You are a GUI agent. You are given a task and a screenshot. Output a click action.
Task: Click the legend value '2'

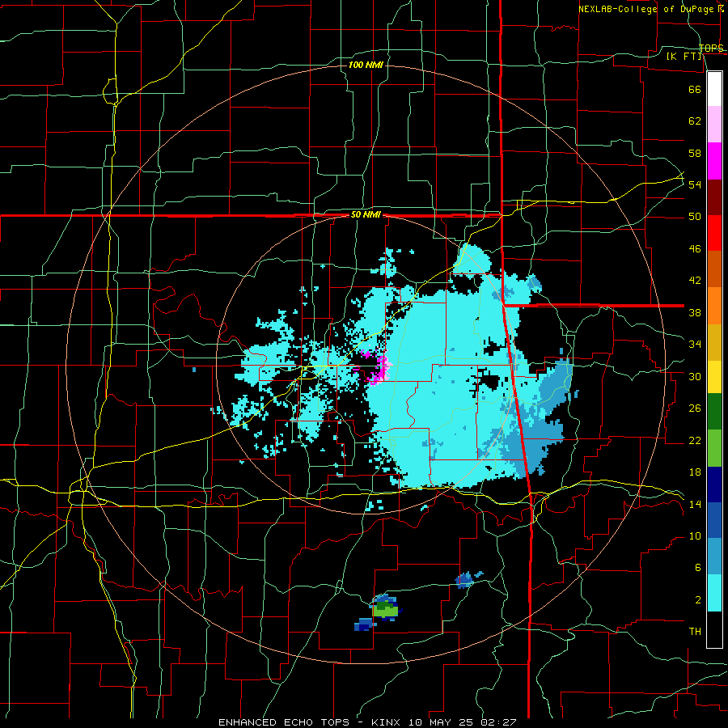[x=698, y=600]
